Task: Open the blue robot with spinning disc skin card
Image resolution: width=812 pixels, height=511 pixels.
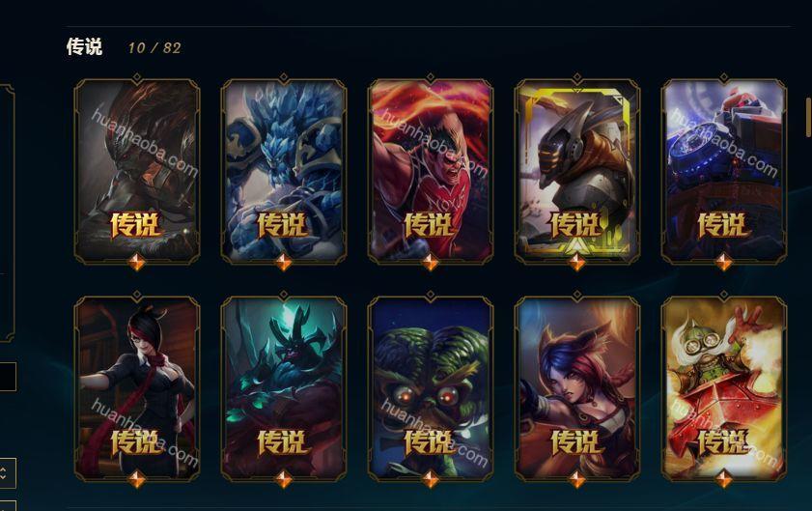Action: tap(724, 171)
